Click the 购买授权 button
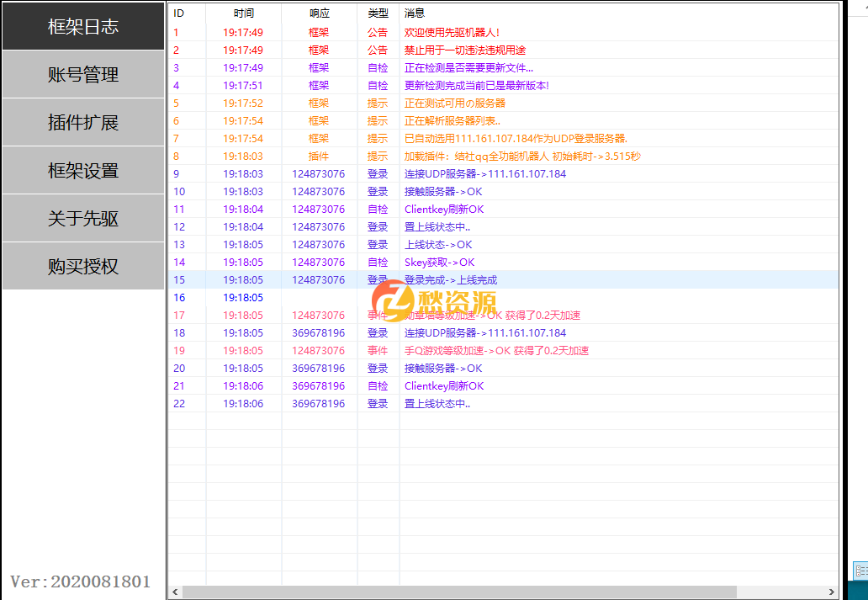This screenshot has height=600, width=868. (82, 266)
